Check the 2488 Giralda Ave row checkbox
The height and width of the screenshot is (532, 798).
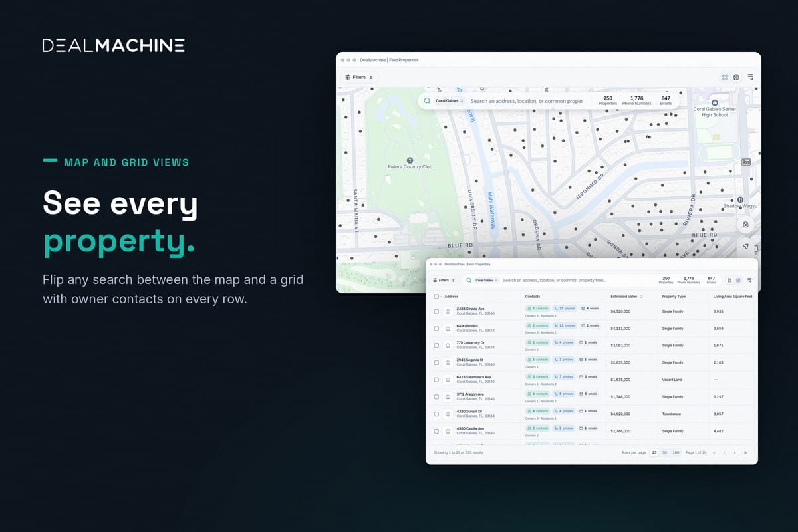pos(436,311)
